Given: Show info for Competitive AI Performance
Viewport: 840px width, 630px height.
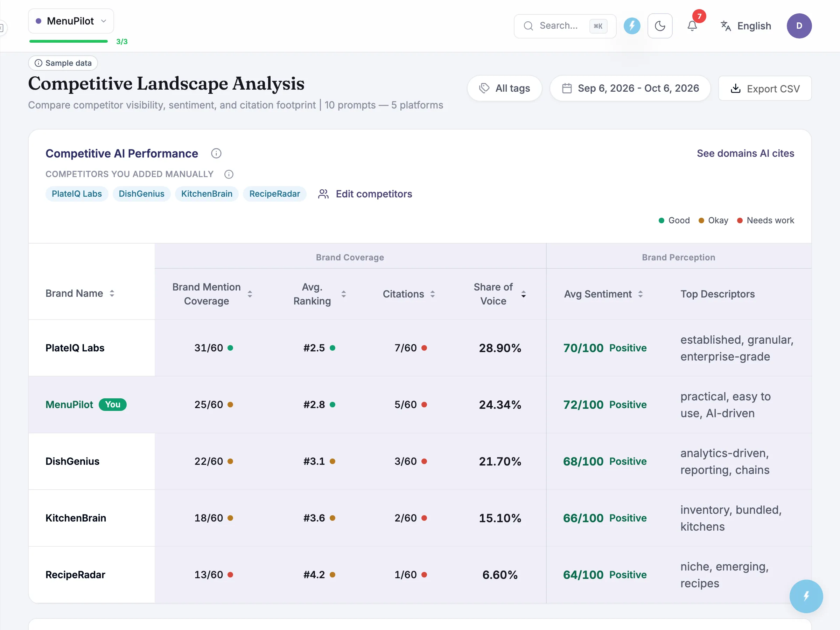Looking at the screenshot, I should [216, 153].
